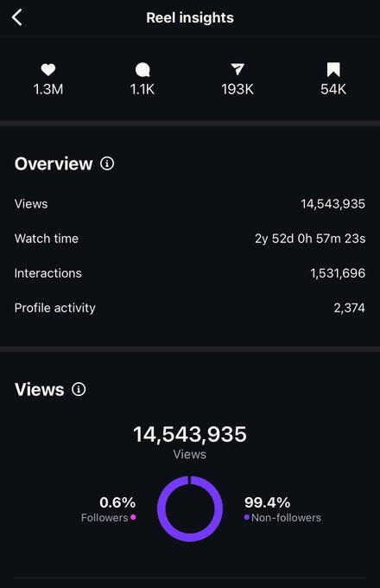The width and height of the screenshot is (380, 588).
Task: Tap the comment bubble icon
Action: point(142,70)
